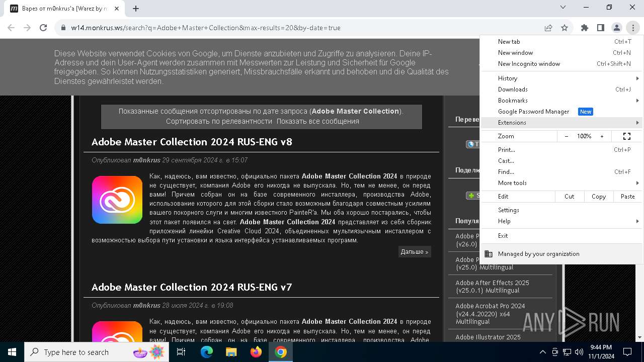Zoom in with plus button

point(602,136)
